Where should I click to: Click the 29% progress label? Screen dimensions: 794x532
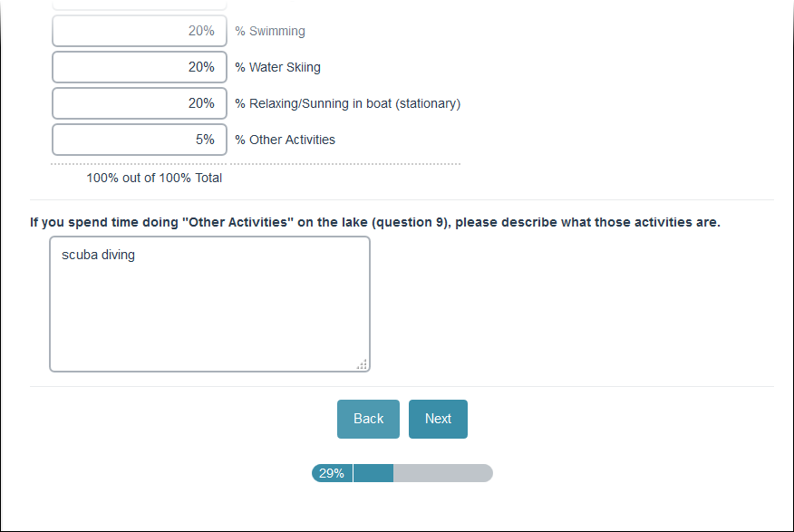pyautogui.click(x=332, y=473)
